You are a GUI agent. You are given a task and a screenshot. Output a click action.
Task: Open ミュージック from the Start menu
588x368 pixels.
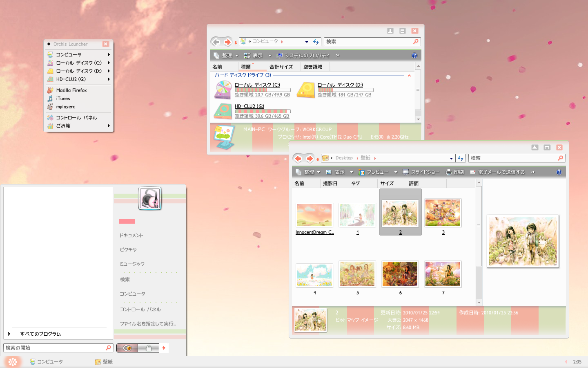coord(132,264)
